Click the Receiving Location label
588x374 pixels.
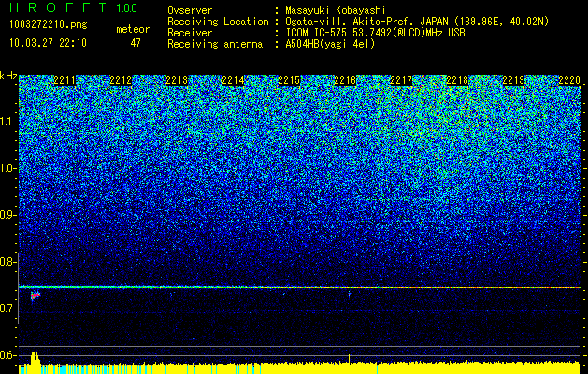point(218,22)
